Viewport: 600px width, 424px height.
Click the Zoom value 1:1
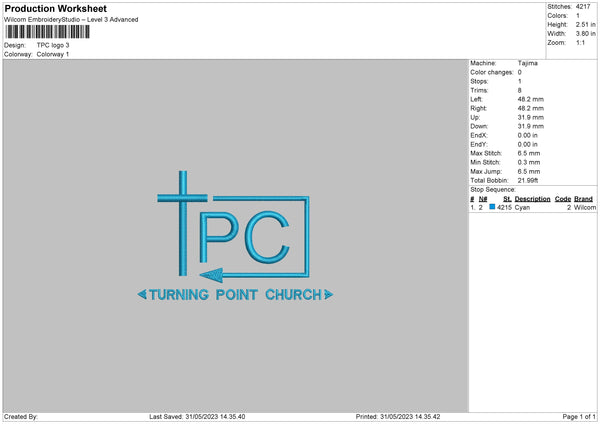(580, 42)
